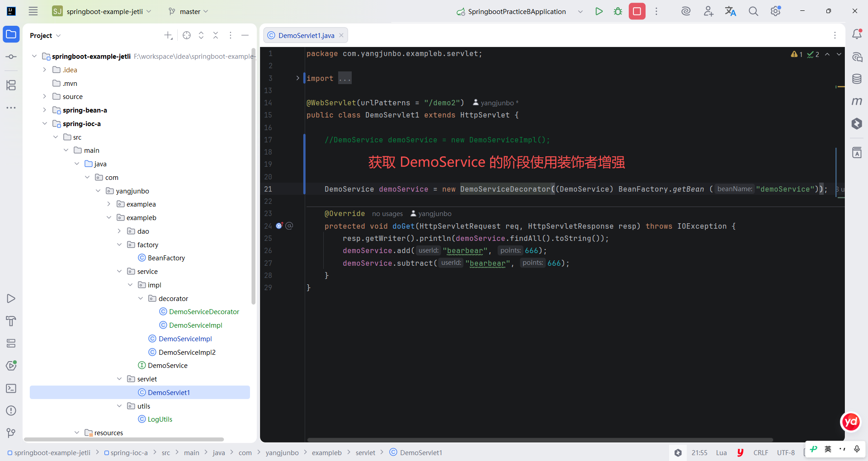Open master branch dropdown
Image resolution: width=868 pixels, height=461 pixels.
point(188,11)
